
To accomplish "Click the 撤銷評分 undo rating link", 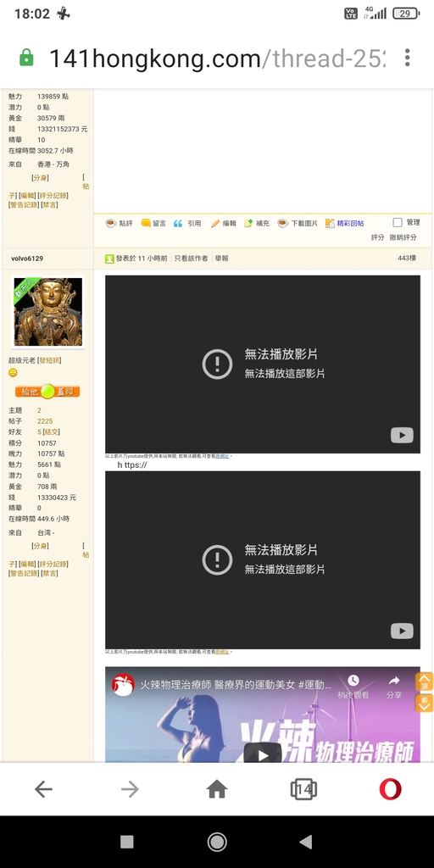I will (403, 237).
